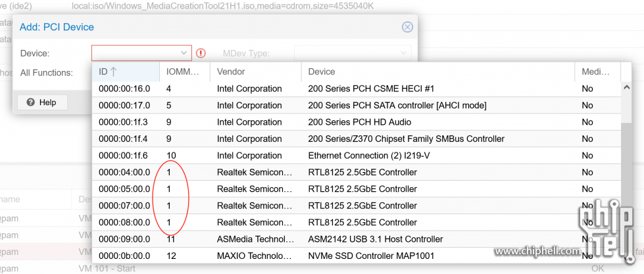Click the scroll-up arrow of device list

(626, 87)
